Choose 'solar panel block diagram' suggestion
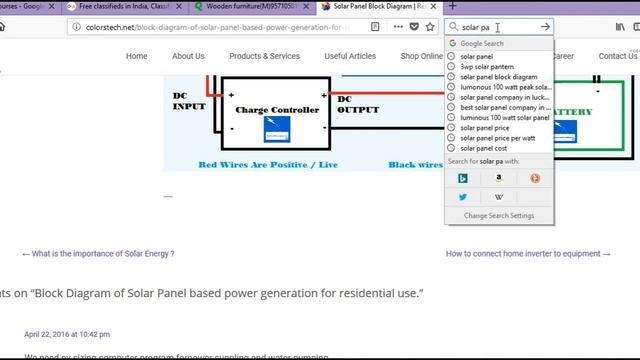Screen dimensions: 640x360 (499, 77)
